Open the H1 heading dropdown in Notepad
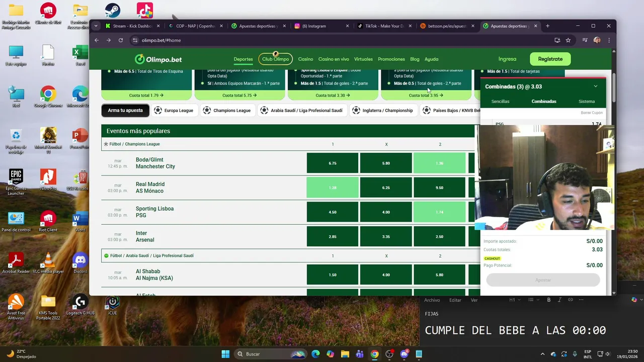The width and height of the screenshot is (644, 362). (x=514, y=300)
